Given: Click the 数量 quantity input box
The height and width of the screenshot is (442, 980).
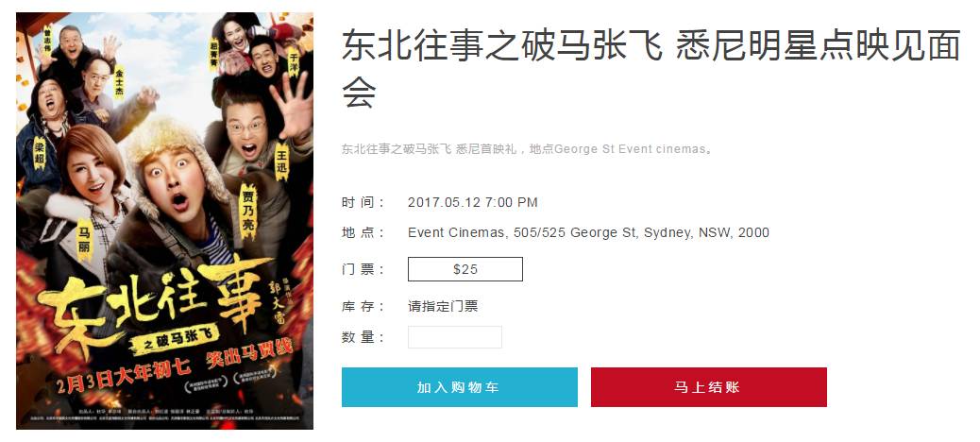Looking at the screenshot, I should 455,337.
